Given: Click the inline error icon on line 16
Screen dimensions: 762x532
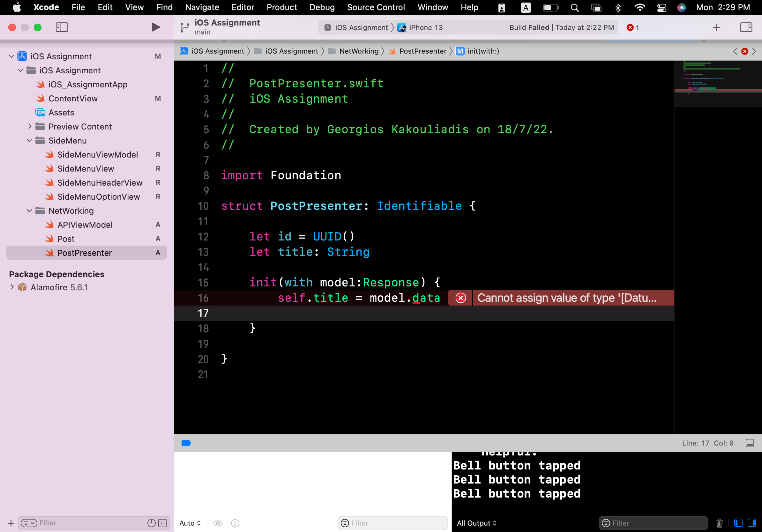Looking at the screenshot, I should (461, 298).
